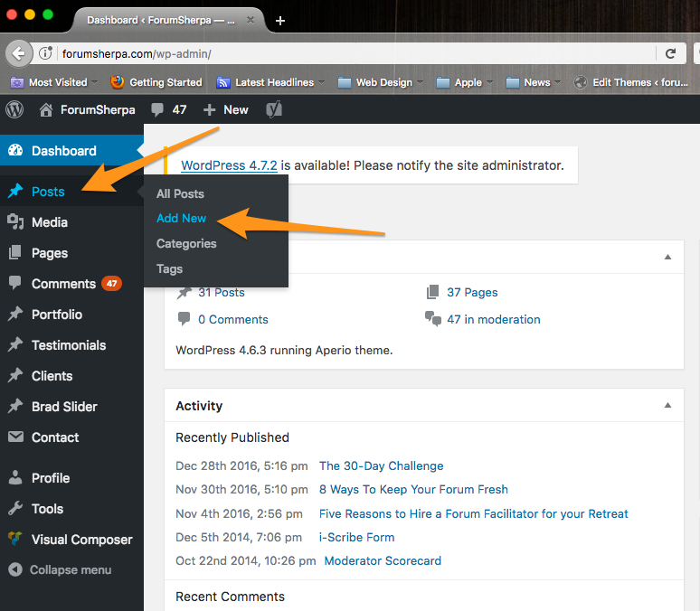
Task: Click the Visual Composer cube icon
Action: [x=15, y=539]
